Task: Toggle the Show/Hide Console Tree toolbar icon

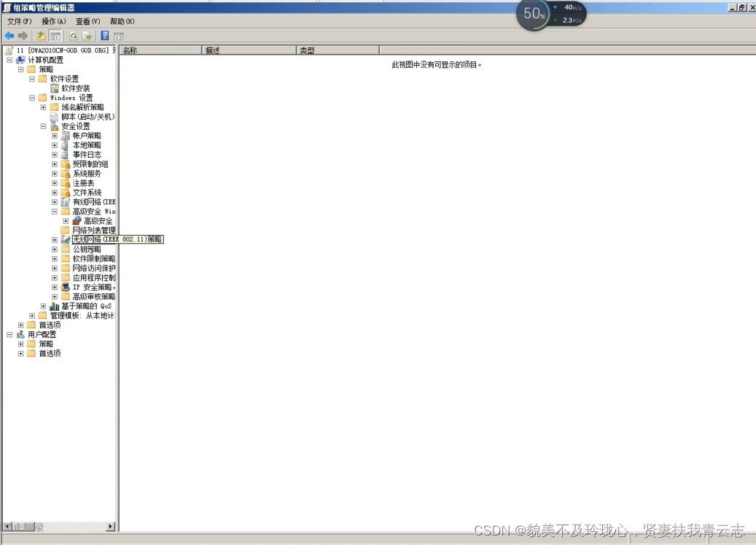Action: (x=55, y=36)
